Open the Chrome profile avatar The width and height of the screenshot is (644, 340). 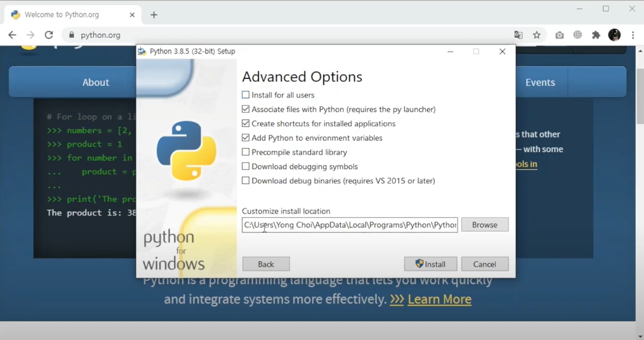pyautogui.click(x=615, y=35)
